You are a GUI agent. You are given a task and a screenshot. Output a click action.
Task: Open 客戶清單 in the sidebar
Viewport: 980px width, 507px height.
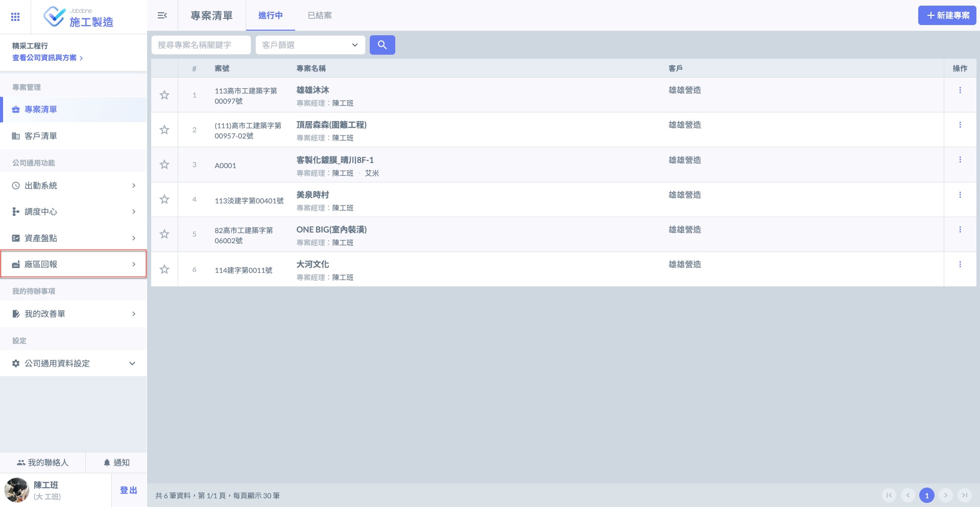click(x=41, y=136)
